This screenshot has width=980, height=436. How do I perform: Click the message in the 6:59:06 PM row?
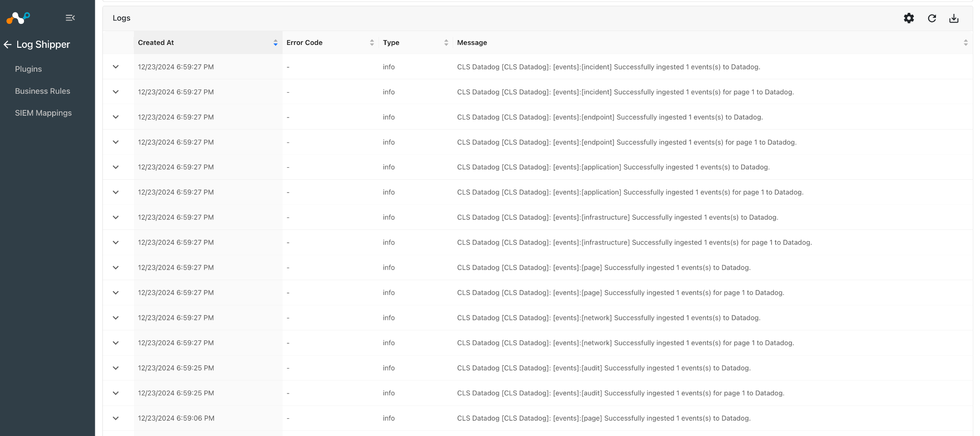click(x=604, y=418)
